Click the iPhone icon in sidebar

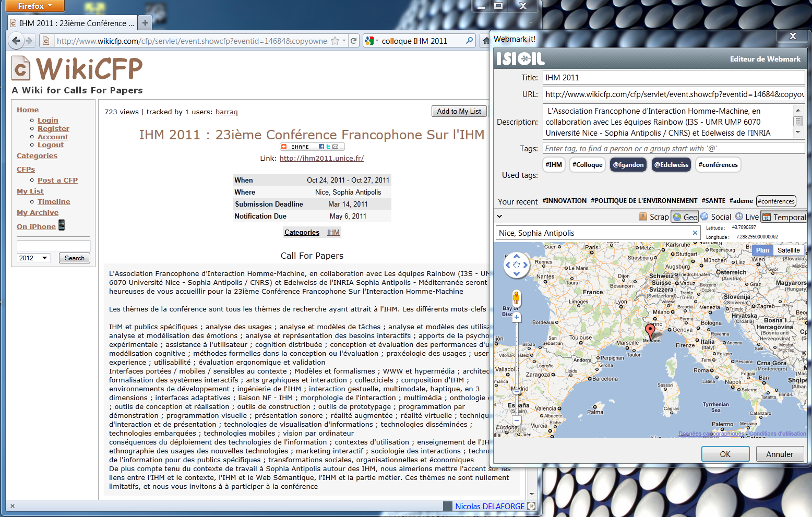pos(62,225)
